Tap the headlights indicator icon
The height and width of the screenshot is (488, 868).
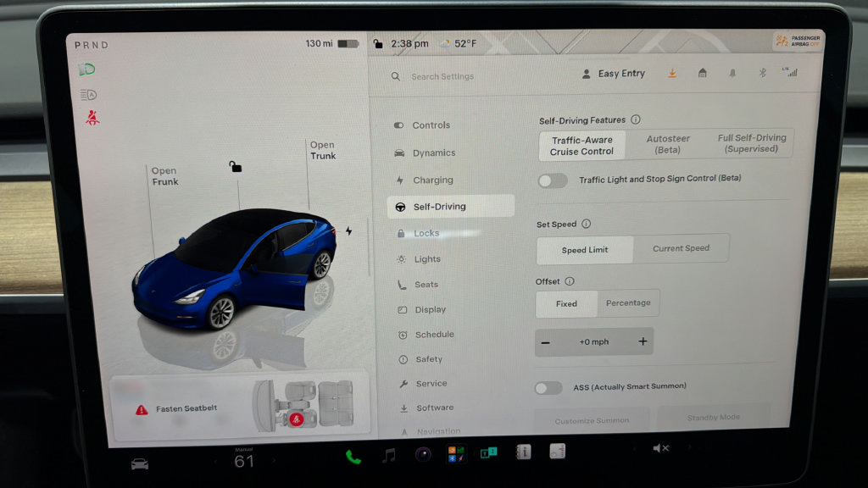87,69
